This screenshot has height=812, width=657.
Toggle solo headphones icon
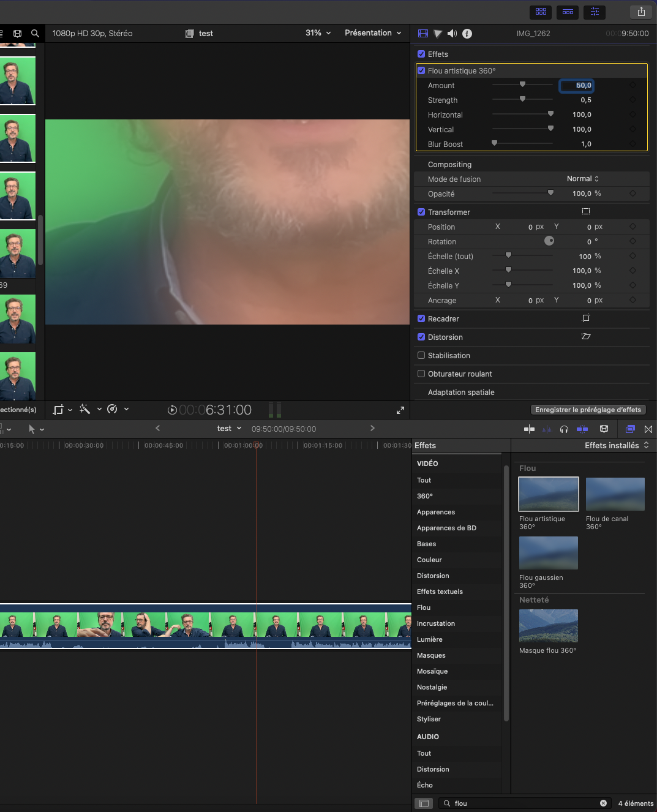564,429
